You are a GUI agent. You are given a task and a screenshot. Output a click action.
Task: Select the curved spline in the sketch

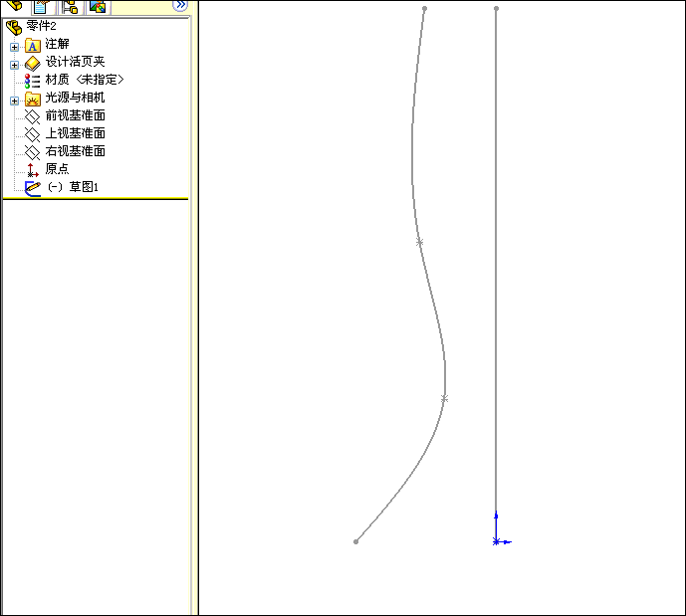432,298
